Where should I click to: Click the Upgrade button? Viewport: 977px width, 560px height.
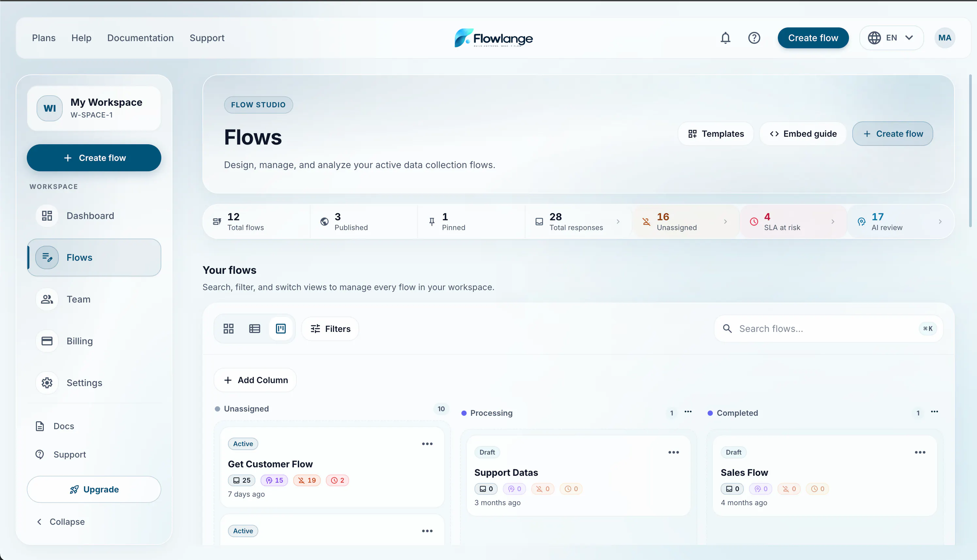[94, 489]
